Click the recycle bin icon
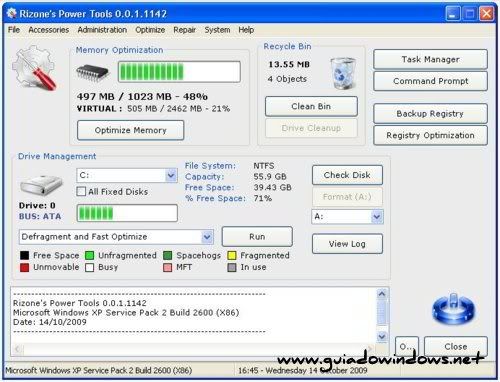This screenshot has width=500, height=382. pos(343,73)
